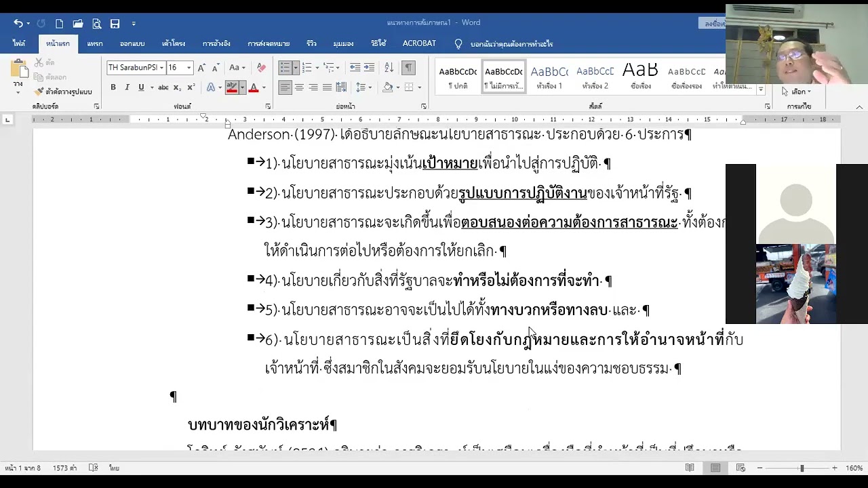
Task: Click the Print Preview icon in quick access
Action: 97,24
